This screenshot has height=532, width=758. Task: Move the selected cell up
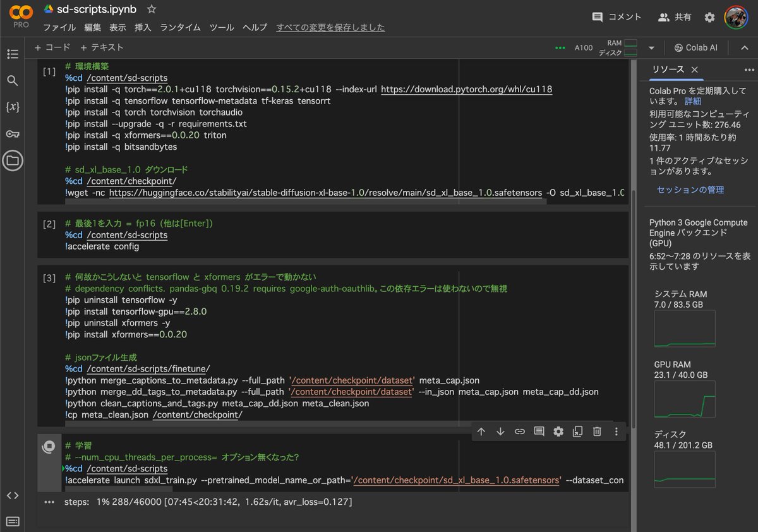[481, 432]
